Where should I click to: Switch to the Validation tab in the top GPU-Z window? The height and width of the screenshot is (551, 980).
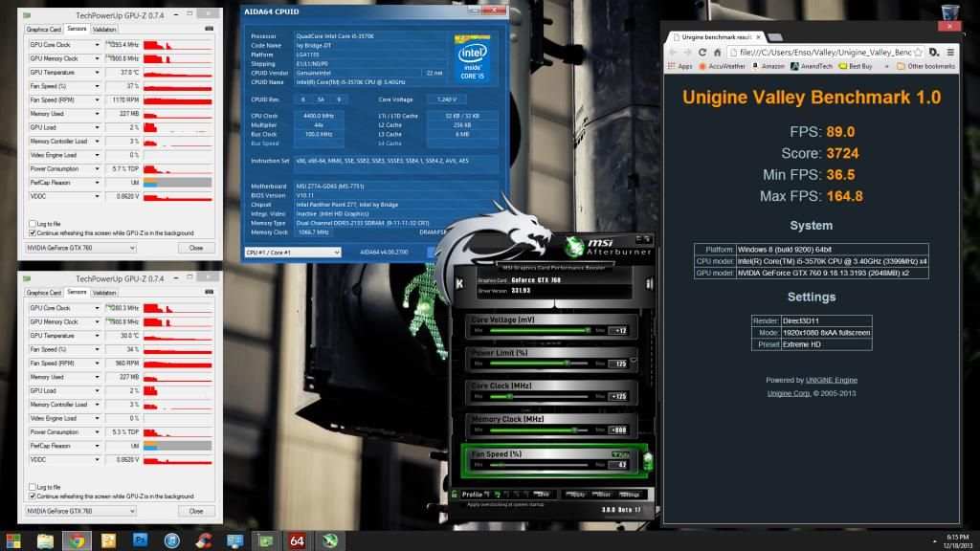[103, 30]
